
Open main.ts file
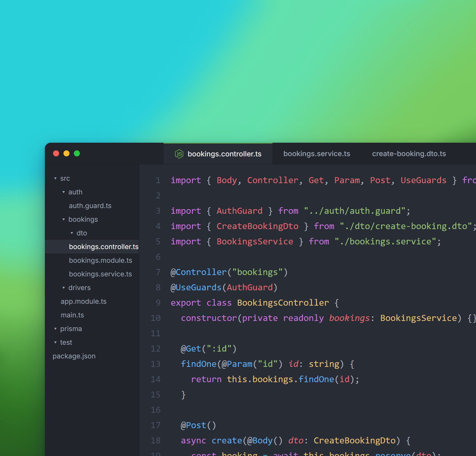[x=72, y=315]
